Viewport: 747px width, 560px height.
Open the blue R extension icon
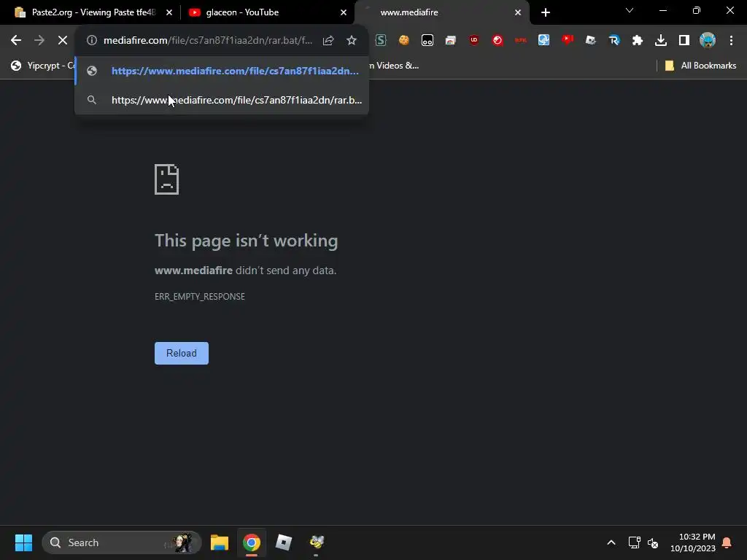[x=614, y=41]
